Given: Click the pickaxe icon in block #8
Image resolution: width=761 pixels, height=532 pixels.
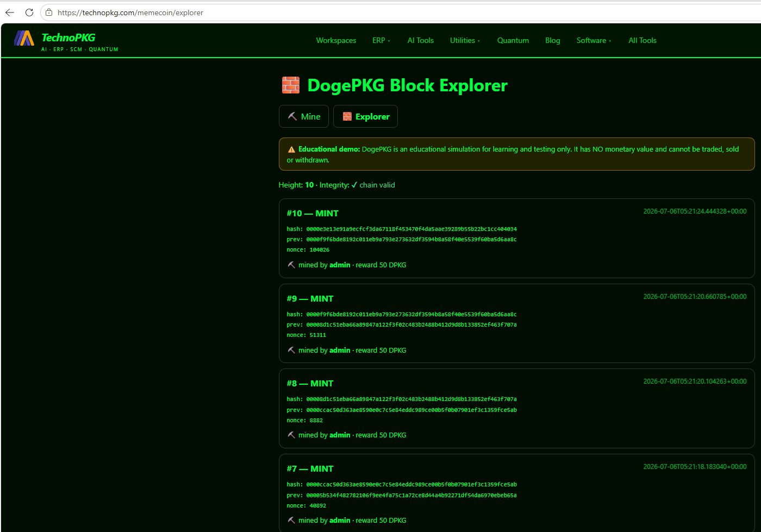Looking at the screenshot, I should 291,435.
